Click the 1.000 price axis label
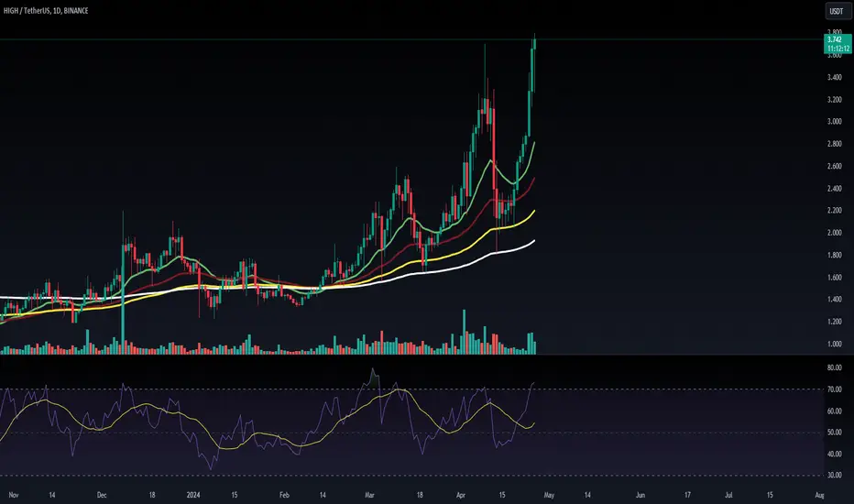The image size is (854, 504). tap(835, 344)
